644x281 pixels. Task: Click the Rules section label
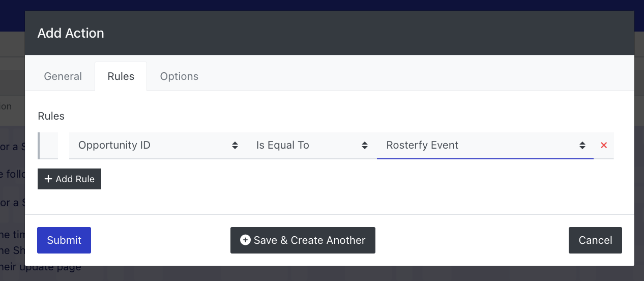tap(51, 116)
